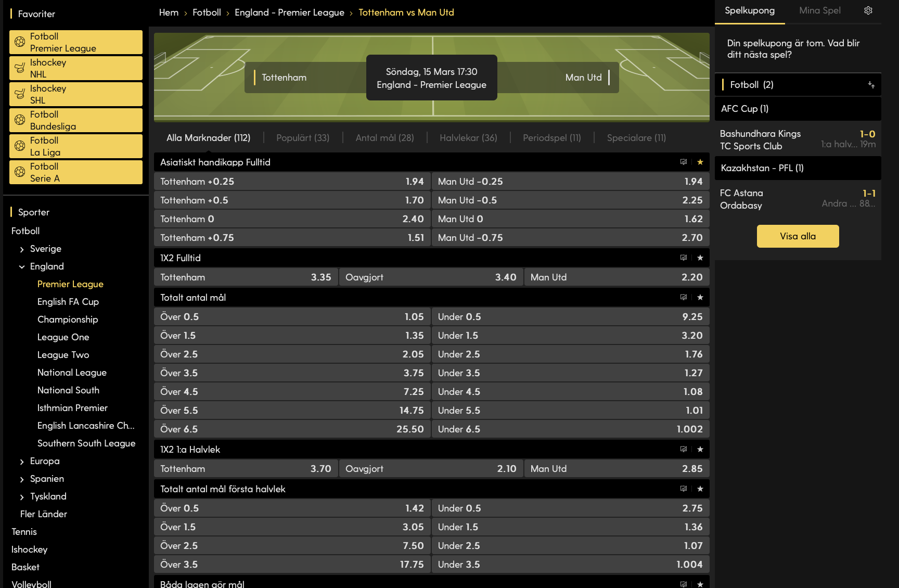Screen dimensions: 899x588
Task: Open the Fotboll breadcrumb link
Action: pos(207,12)
